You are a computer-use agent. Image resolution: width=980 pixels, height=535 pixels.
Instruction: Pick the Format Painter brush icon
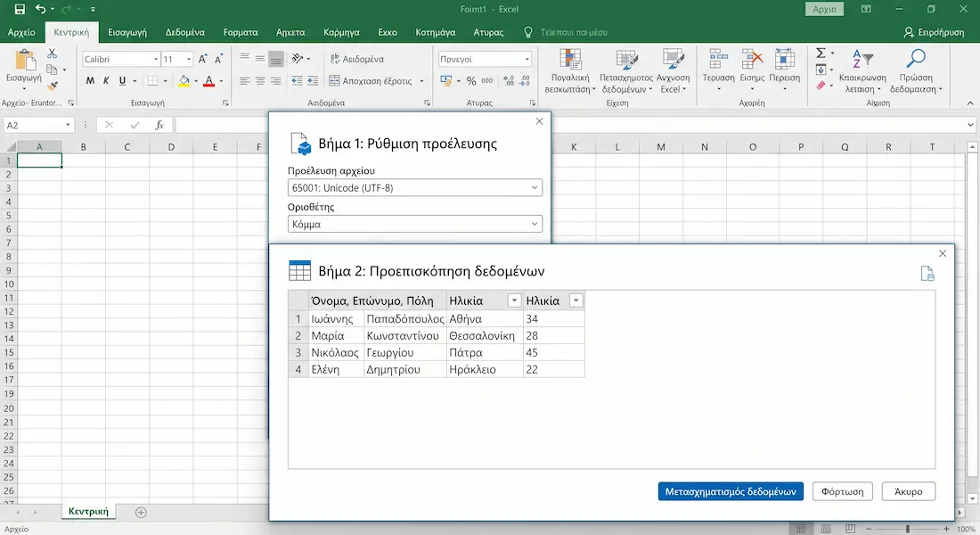[x=53, y=86]
